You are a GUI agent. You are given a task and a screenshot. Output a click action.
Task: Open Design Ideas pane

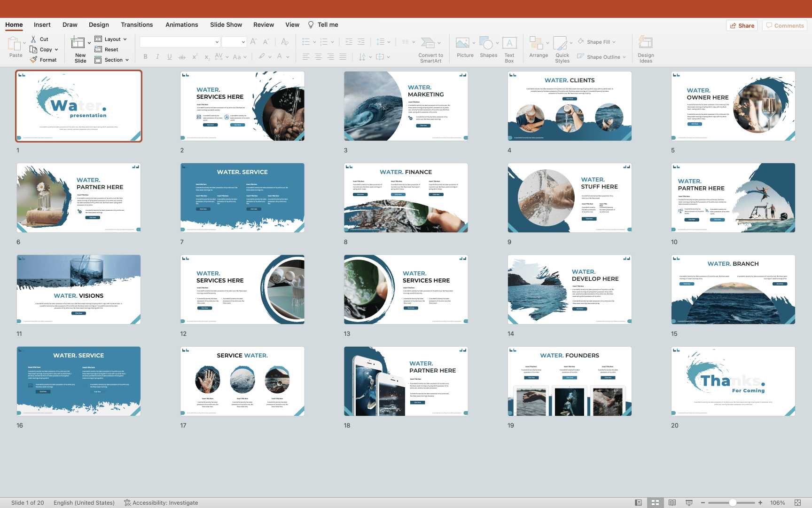point(646,44)
